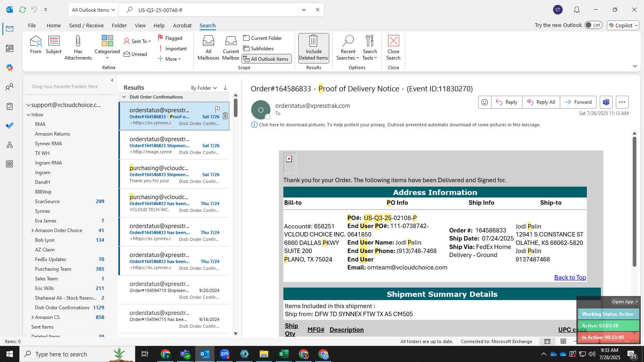Open Mail view in left sidebar
This screenshot has height=362, width=644.
[10, 29]
